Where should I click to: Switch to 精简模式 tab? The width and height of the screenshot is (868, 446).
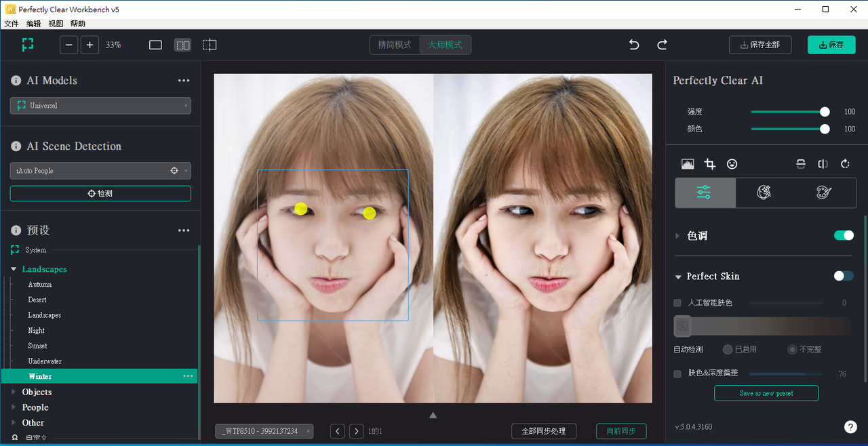click(395, 45)
